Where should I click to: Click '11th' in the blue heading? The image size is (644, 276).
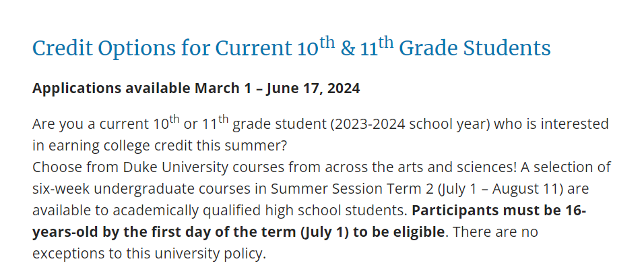point(377,47)
